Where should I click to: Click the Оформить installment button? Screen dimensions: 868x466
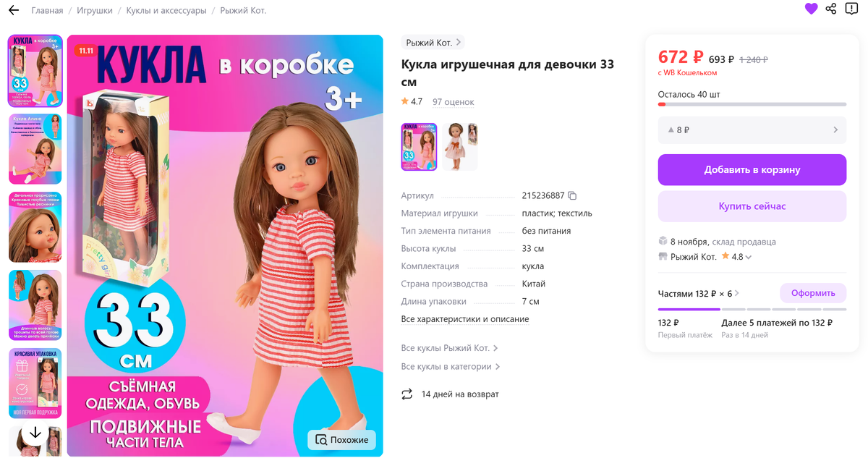pos(813,293)
